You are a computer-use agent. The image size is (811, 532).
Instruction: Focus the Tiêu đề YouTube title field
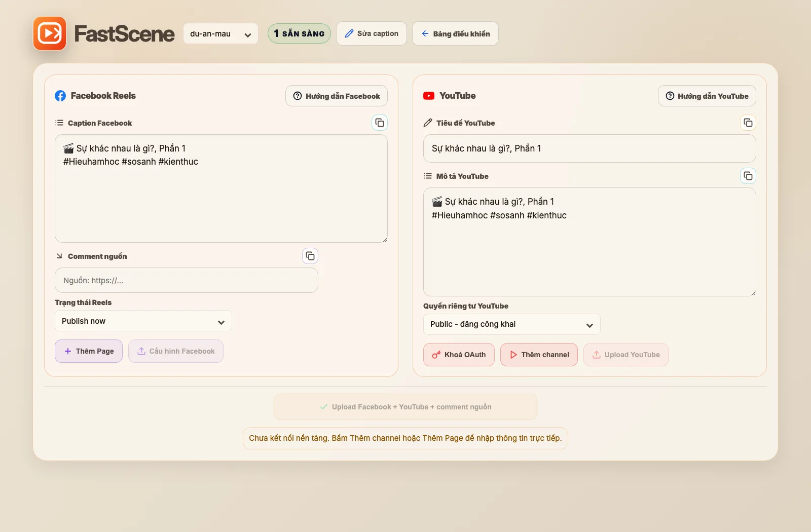pos(589,148)
